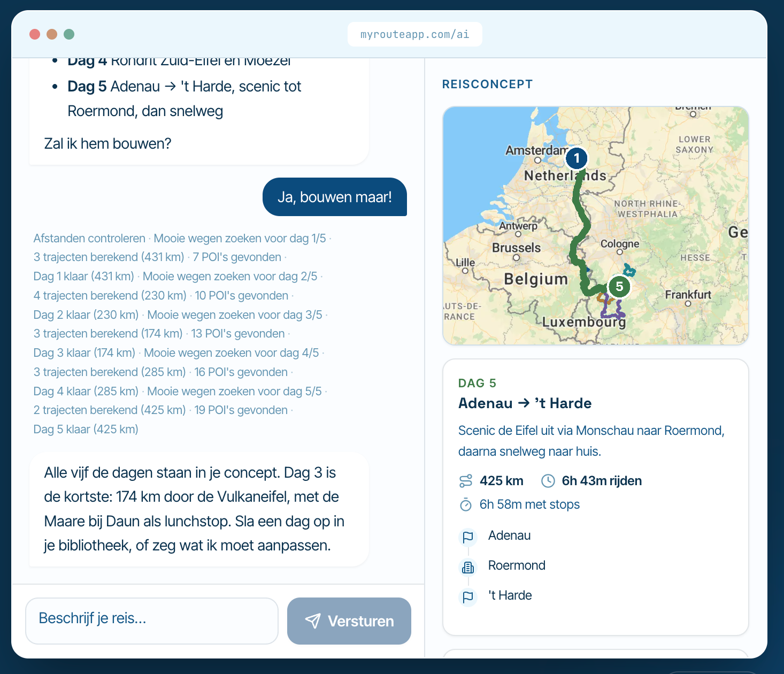Click the clock icon next to 6h 43m rijden

(x=548, y=481)
